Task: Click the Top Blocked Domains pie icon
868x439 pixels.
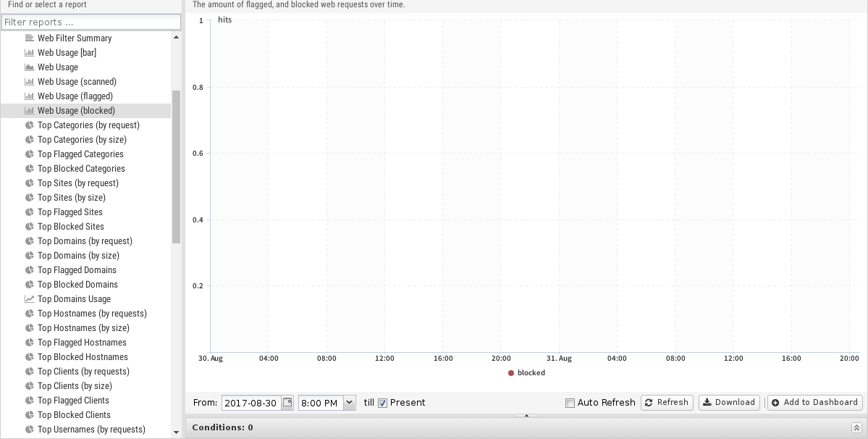Action: point(30,285)
